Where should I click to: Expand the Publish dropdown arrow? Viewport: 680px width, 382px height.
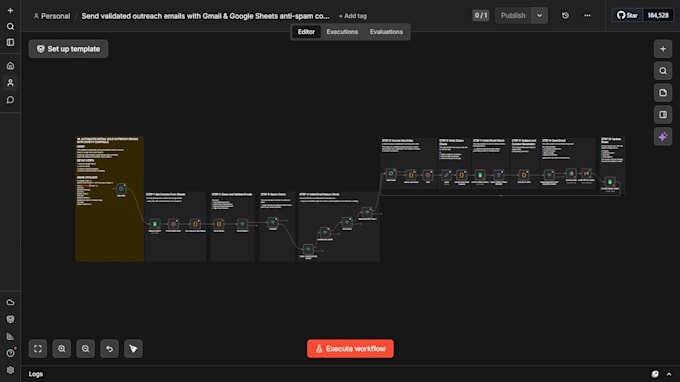pyautogui.click(x=539, y=16)
